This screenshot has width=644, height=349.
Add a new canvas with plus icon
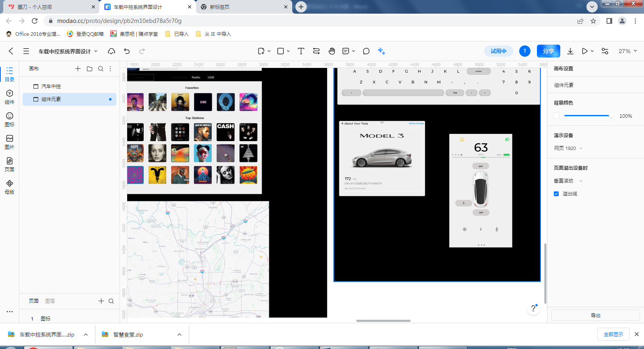point(78,69)
